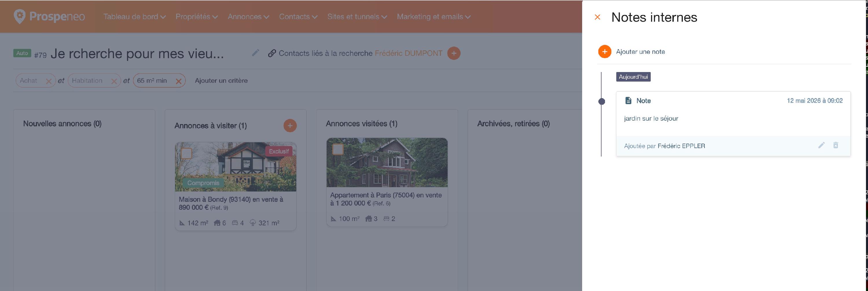Open the Annonces menu
Viewport: 868px width, 291px height.
248,16
